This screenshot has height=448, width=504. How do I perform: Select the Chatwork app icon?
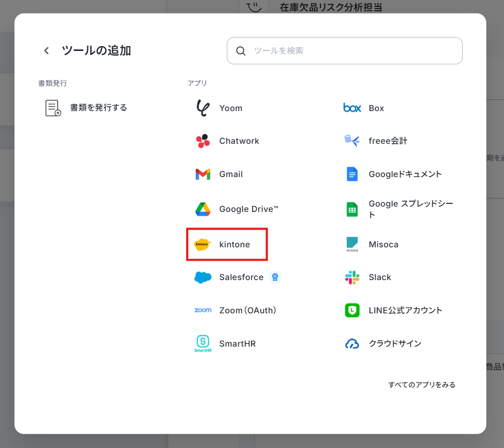pyautogui.click(x=203, y=141)
